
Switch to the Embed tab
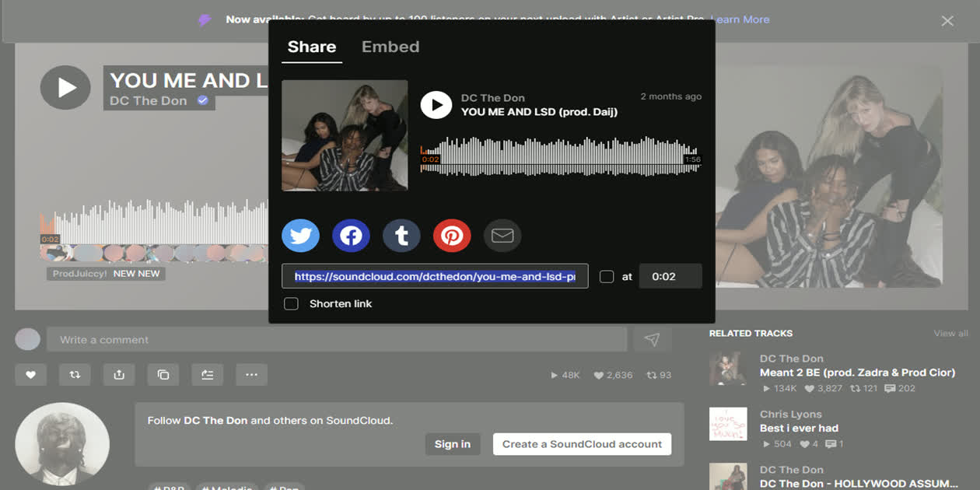(390, 47)
